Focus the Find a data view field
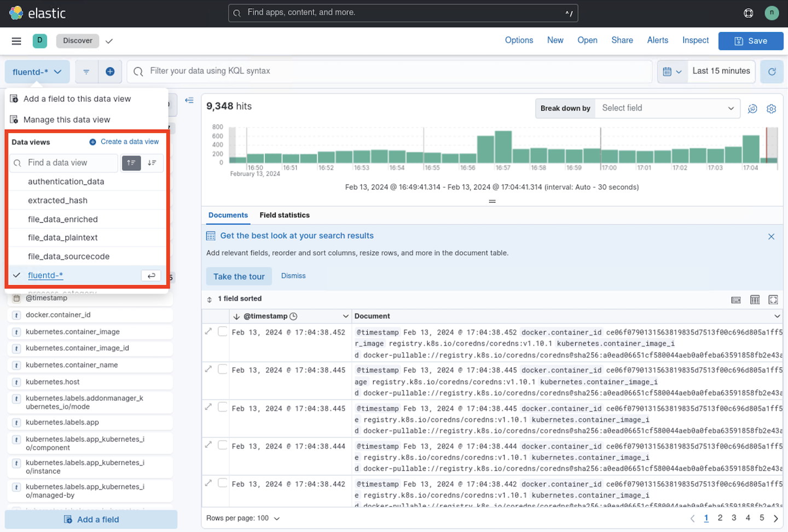This screenshot has width=788, height=532. click(64, 163)
